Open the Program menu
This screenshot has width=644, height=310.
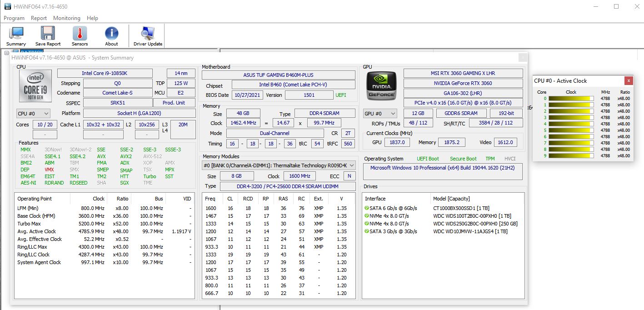coord(14,18)
